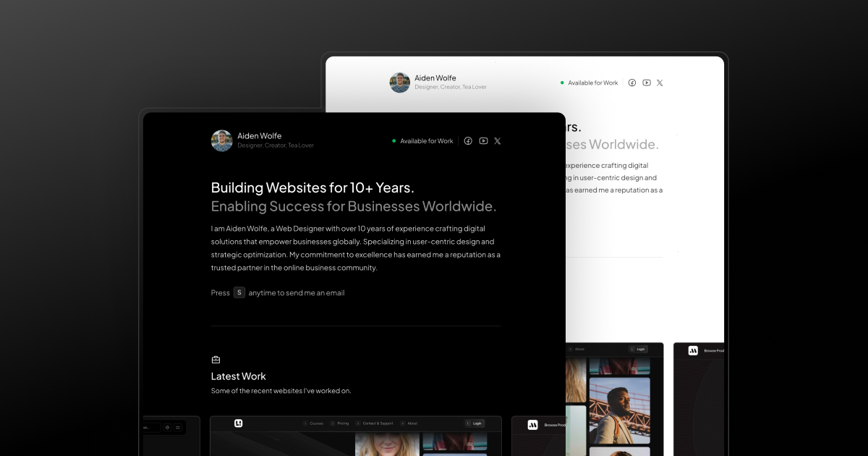The image size is (868, 456).
Task: Click the 'Latest Work' section heading
Action: tap(239, 376)
